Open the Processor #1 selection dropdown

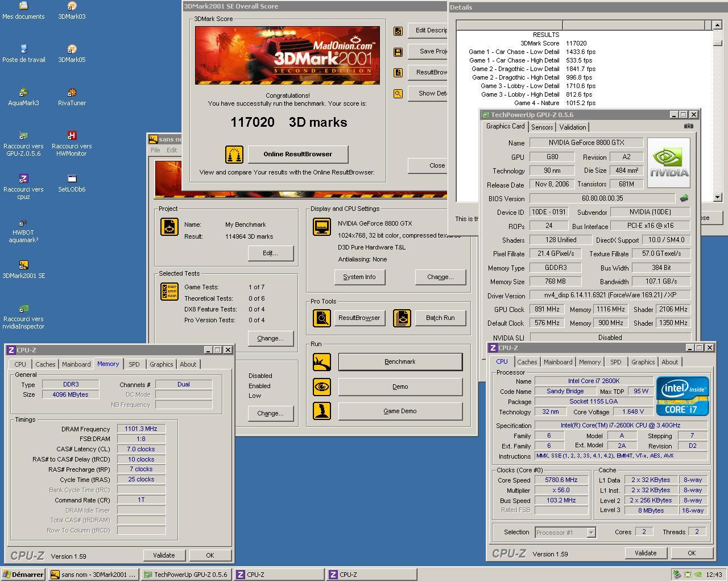591,533
